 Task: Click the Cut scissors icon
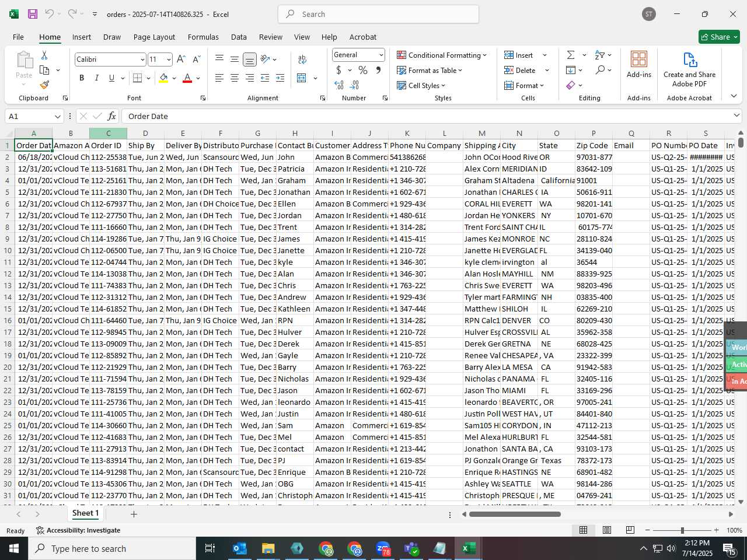click(x=44, y=55)
